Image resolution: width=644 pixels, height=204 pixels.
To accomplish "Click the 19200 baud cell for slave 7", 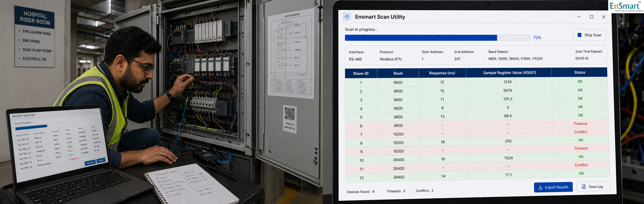I will tap(398, 134).
